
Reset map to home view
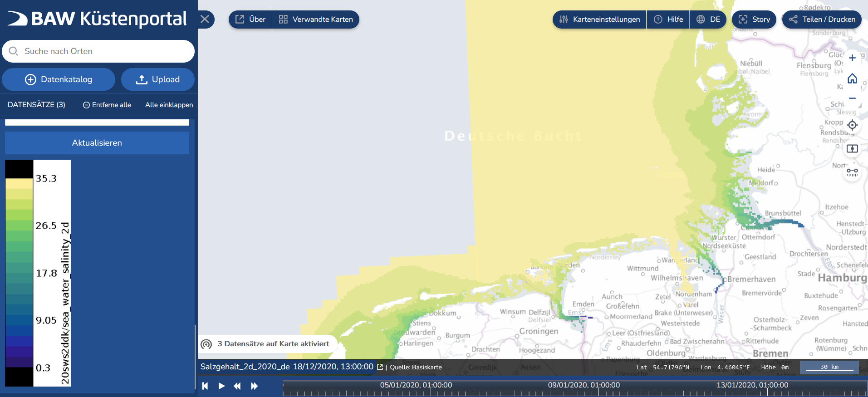coord(852,78)
